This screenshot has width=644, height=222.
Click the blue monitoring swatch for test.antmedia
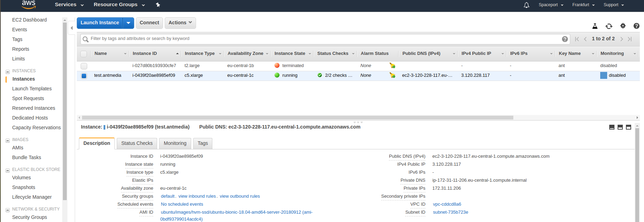pyautogui.click(x=603, y=75)
